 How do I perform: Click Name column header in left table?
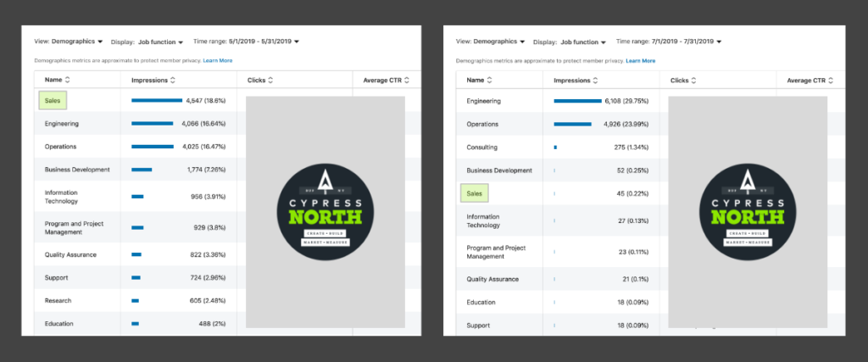53,80
